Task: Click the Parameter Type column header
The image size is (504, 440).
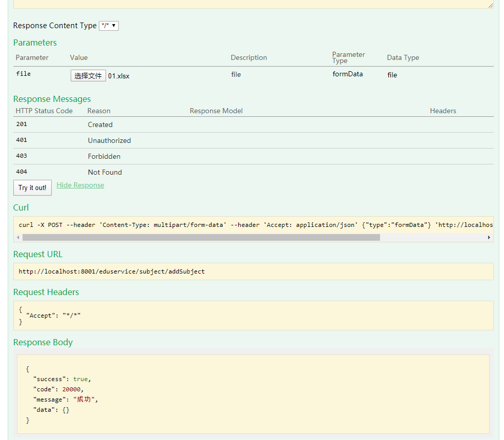Action: [x=348, y=57]
